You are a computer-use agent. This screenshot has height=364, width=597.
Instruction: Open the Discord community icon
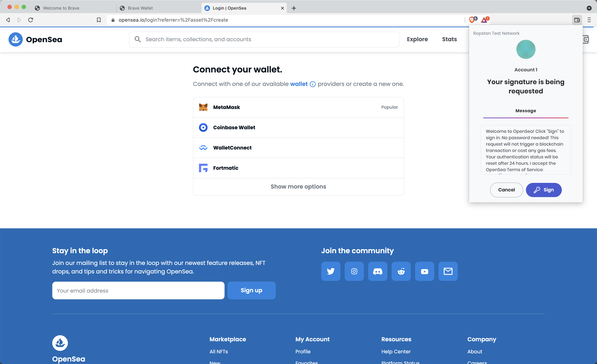click(378, 271)
